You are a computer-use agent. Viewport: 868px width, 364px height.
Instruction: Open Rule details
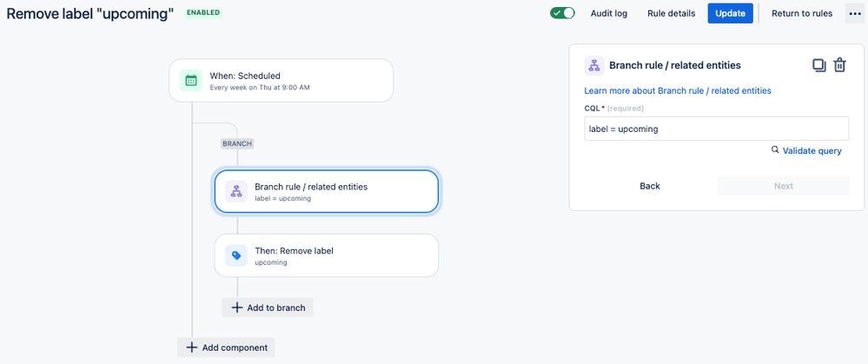click(671, 13)
